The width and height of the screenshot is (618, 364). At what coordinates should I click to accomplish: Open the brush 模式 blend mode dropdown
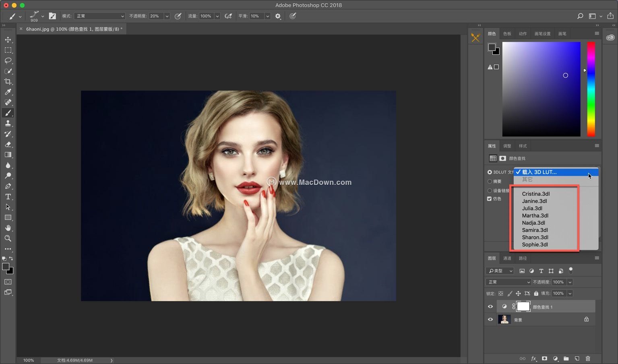[99, 16]
